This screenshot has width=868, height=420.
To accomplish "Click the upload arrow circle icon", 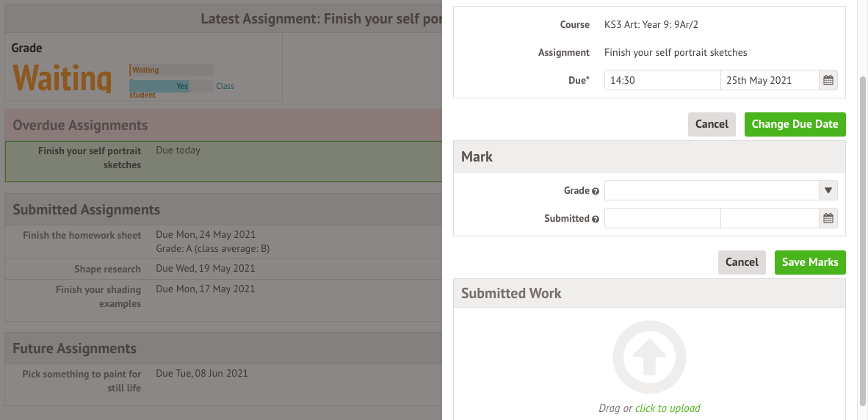I will pos(649,357).
